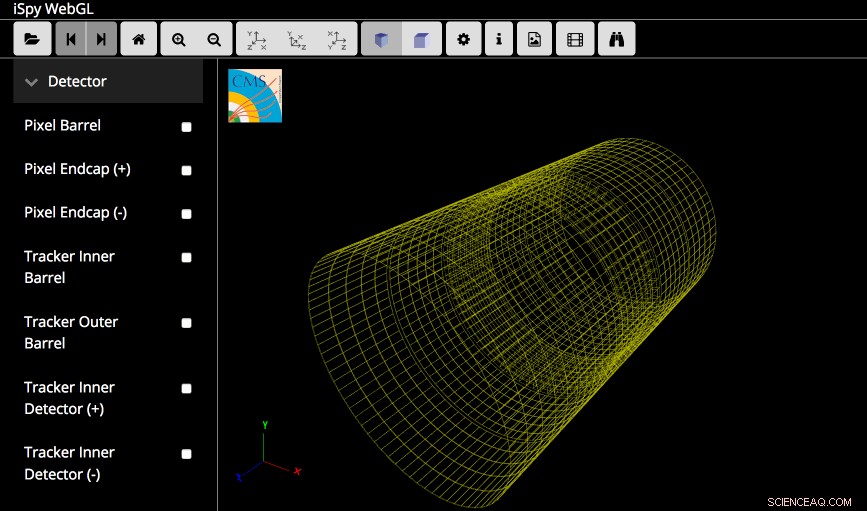
Task: Click the binoculars icon
Action: pyautogui.click(x=617, y=40)
